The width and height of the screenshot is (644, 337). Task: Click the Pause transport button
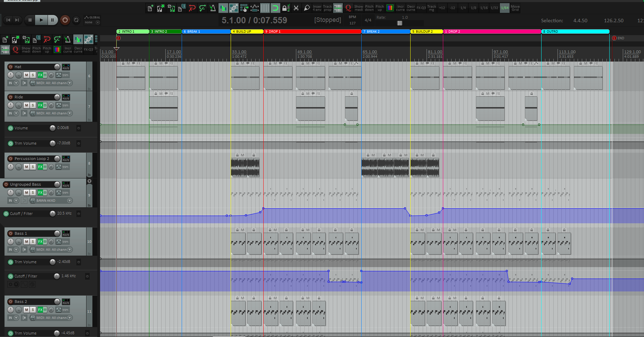point(52,20)
